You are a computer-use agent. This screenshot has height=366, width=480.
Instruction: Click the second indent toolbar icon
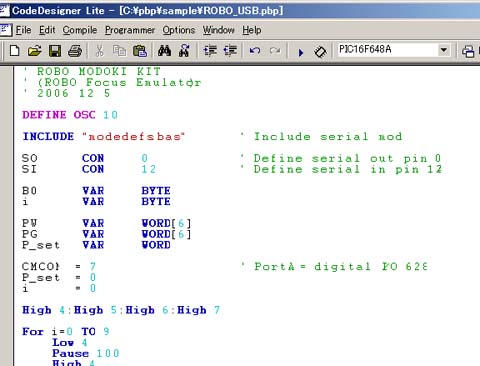[230, 51]
